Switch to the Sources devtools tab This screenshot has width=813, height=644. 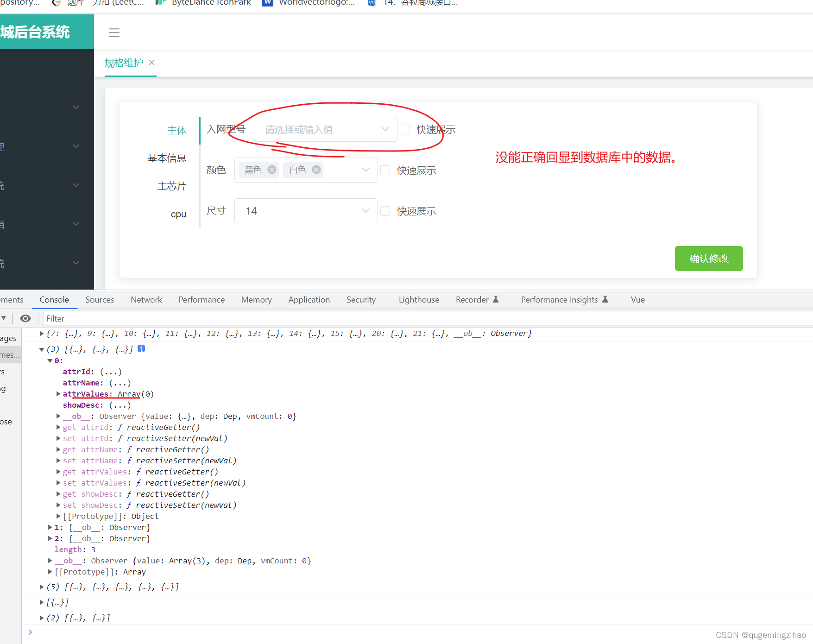click(x=100, y=300)
